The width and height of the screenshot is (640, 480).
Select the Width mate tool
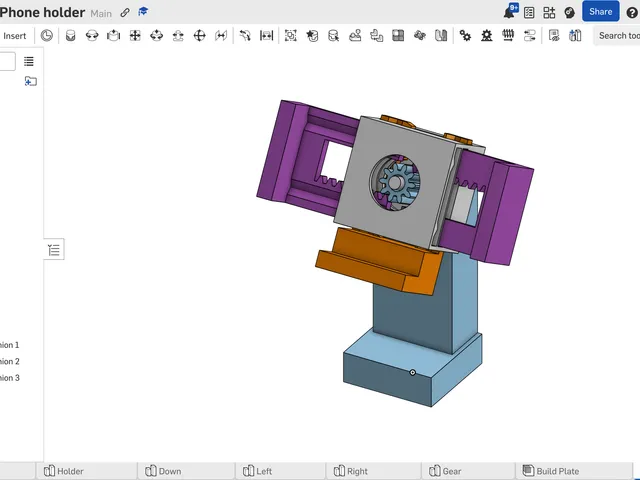(267, 36)
